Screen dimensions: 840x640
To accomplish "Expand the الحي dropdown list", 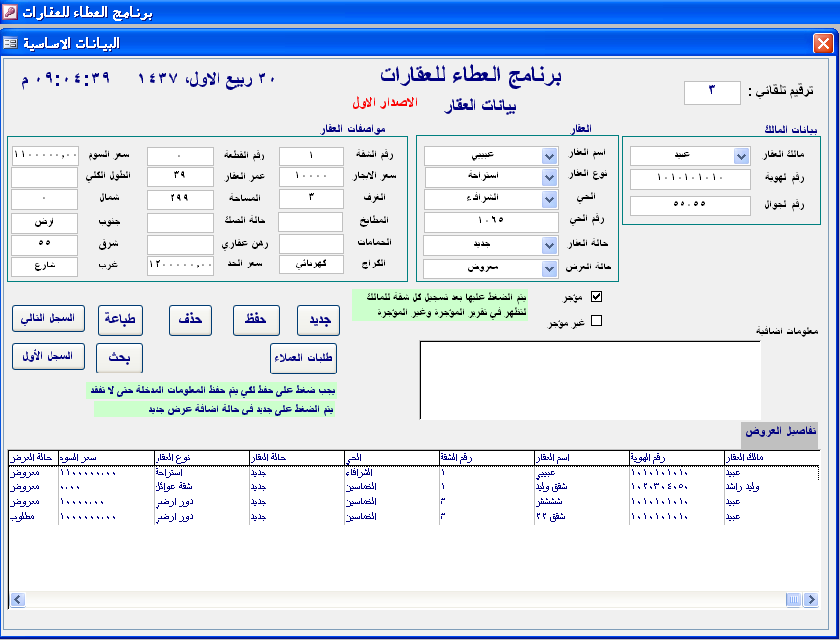I will coord(549,199).
